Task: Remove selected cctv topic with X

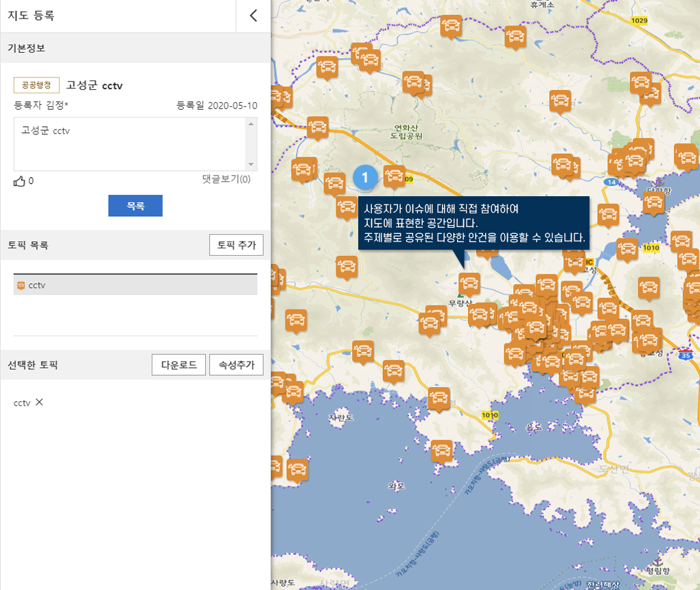Action: (39, 402)
